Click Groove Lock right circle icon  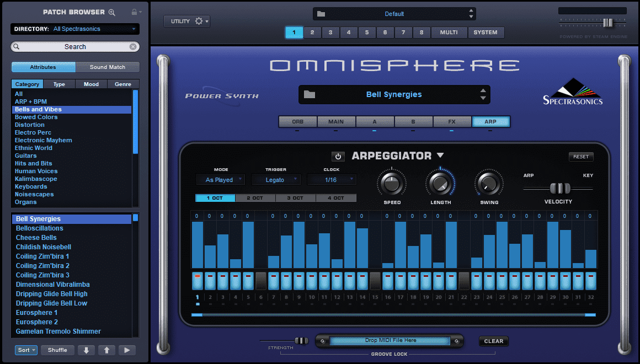point(456,341)
